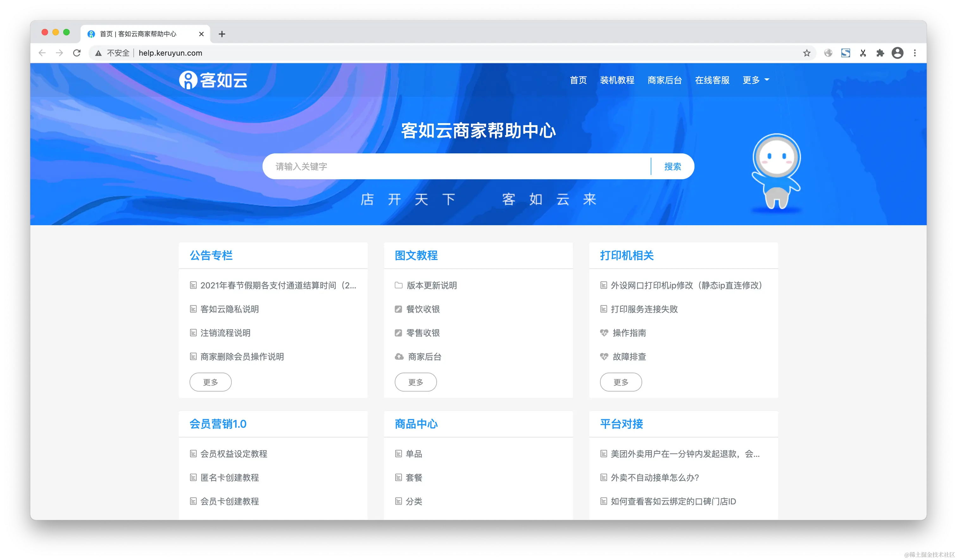This screenshot has width=957, height=560.
Task: Go to 在线客服 navigation item
Action: coord(712,80)
